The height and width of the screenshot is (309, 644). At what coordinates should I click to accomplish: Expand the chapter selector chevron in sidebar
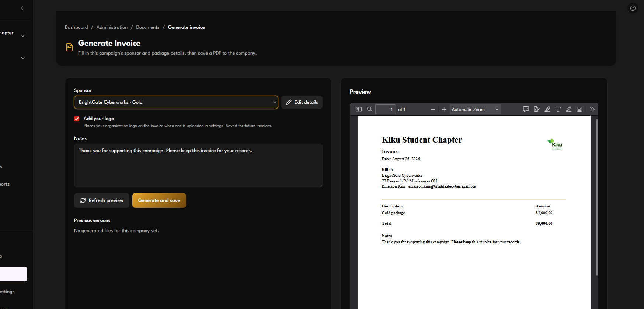(23, 36)
